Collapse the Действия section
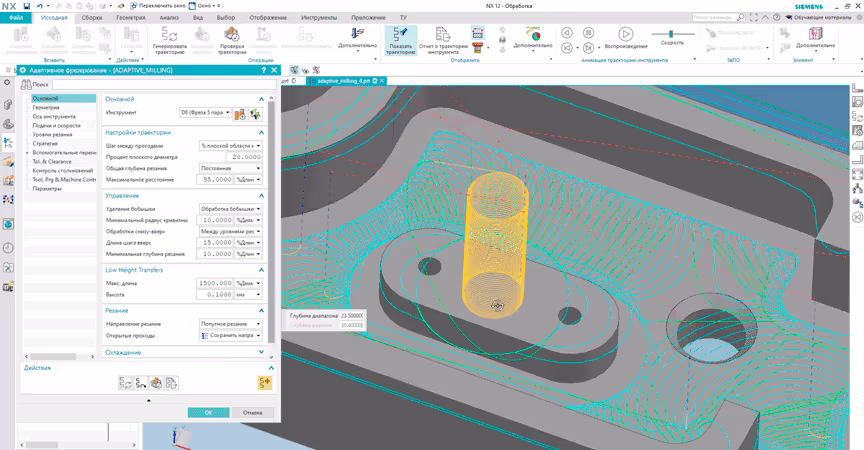This screenshot has height=450, width=864. [271, 367]
